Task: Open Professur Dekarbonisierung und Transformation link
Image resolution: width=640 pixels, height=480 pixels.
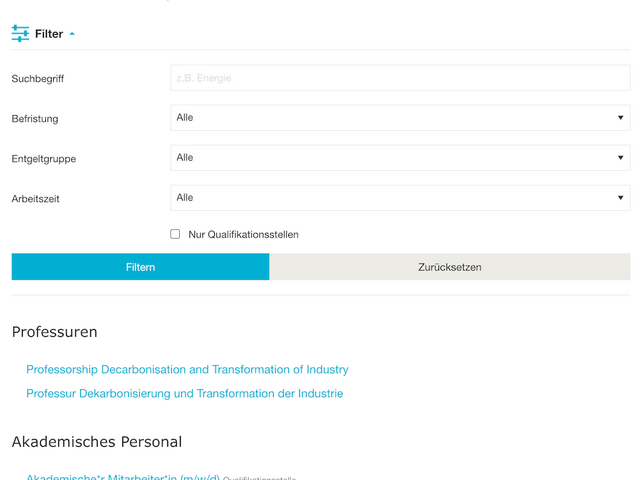Action: click(x=184, y=394)
